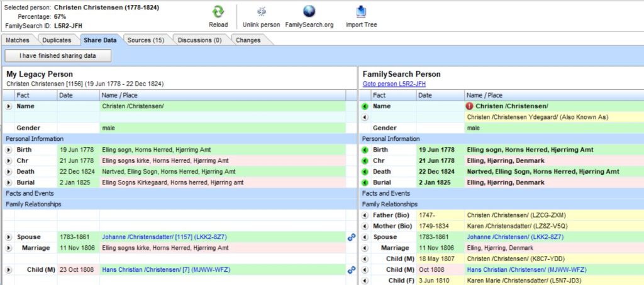Screen dimensions: 644x285
Task: Open FamilySearch Johanne Christensen (LKK2-8Z7) link
Action: [x=515, y=237]
